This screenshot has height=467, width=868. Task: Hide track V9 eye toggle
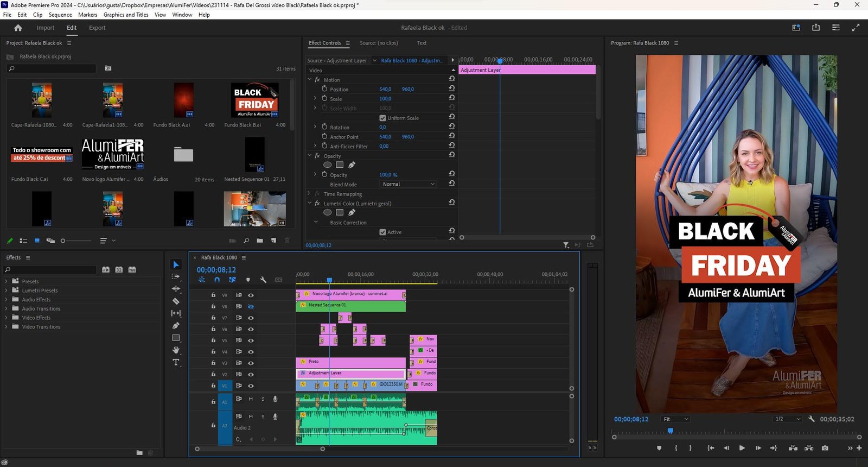(x=251, y=295)
